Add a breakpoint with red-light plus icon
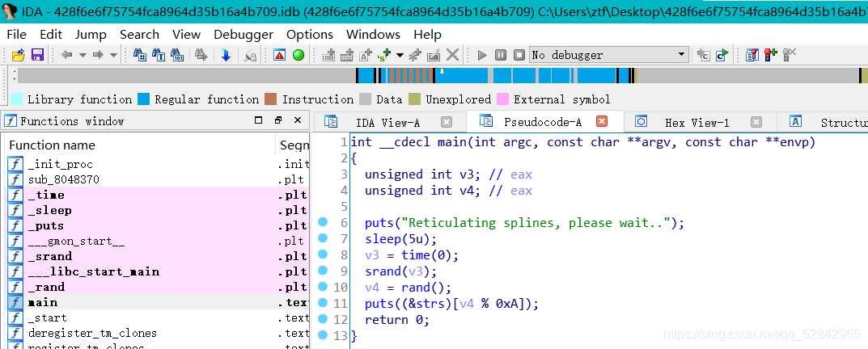 coord(771,55)
